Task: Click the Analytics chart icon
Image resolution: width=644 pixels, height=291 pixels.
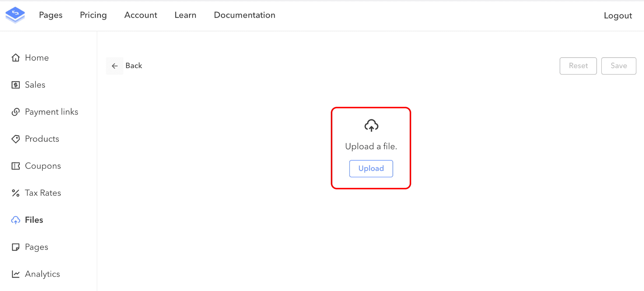Action: pos(15,274)
